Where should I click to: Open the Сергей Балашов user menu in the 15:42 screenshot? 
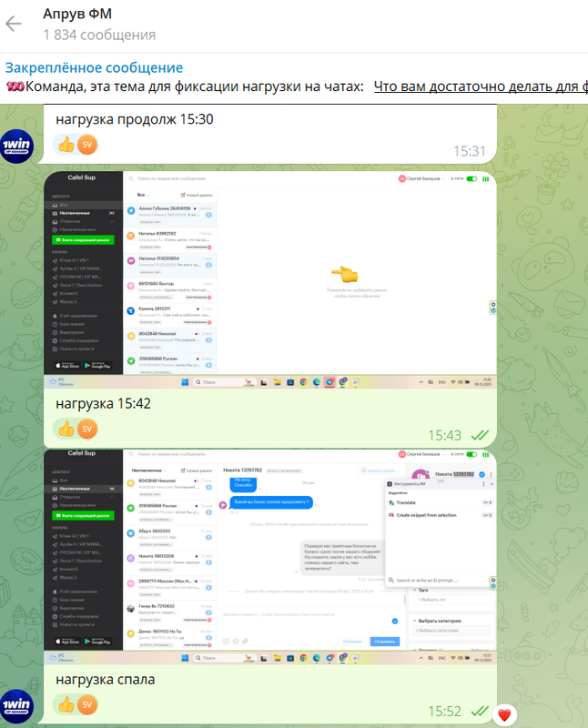point(421,178)
